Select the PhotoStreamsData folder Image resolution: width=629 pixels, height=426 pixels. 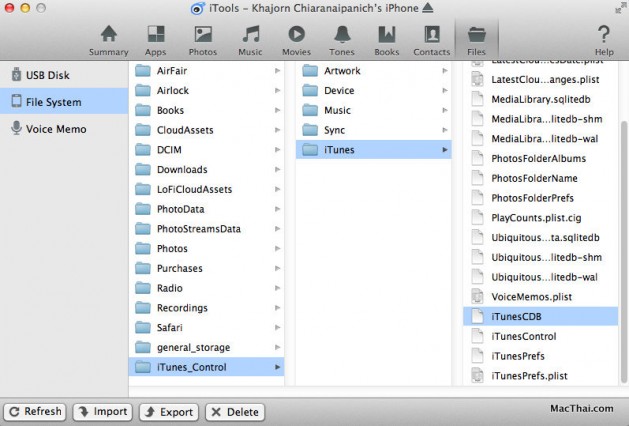(206, 229)
